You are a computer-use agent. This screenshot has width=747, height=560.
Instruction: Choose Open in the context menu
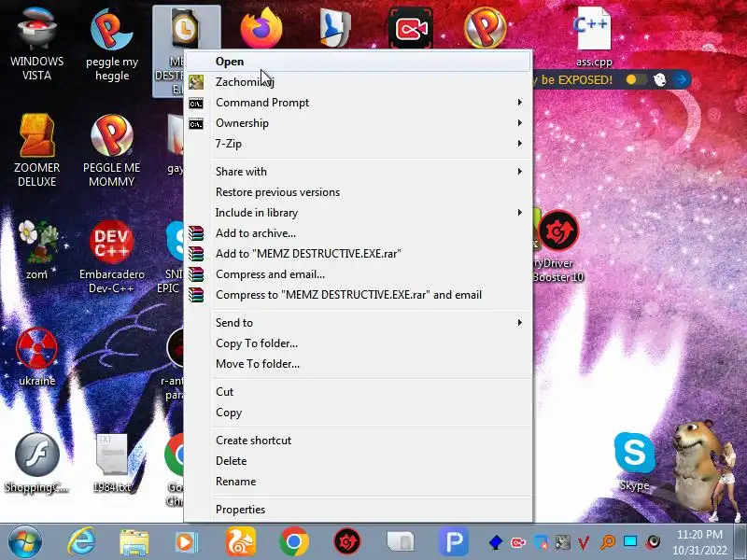(359, 62)
